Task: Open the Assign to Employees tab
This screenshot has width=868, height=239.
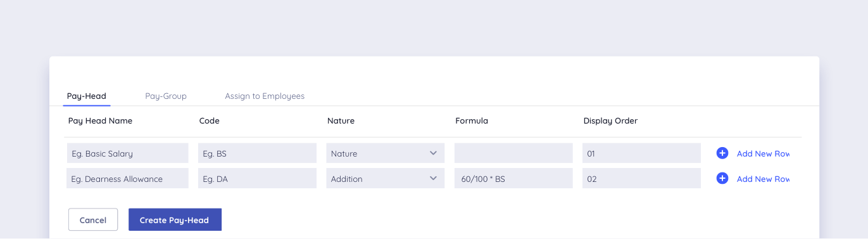Action: click(x=265, y=96)
